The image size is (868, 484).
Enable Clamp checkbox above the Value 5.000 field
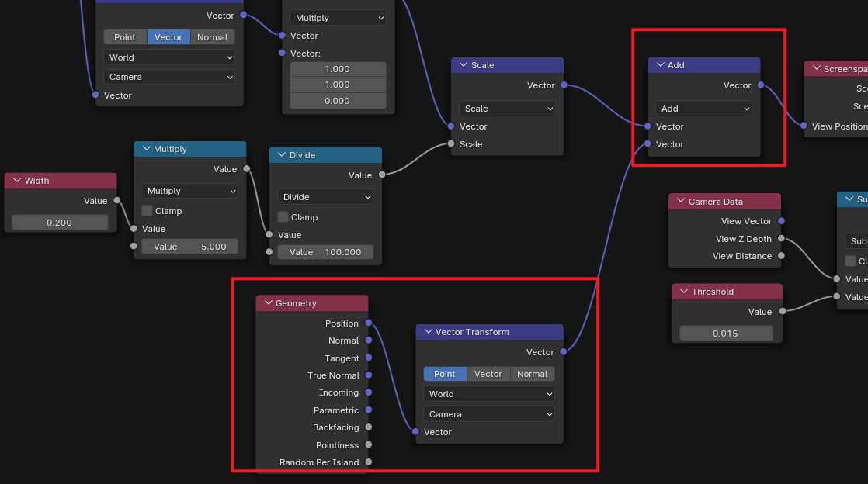(148, 211)
